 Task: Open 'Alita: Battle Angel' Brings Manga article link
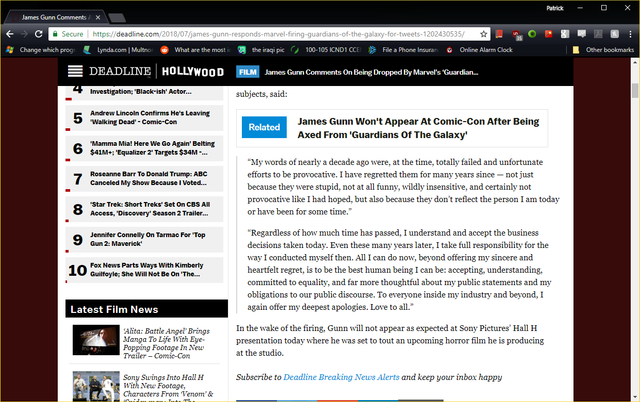click(x=167, y=343)
